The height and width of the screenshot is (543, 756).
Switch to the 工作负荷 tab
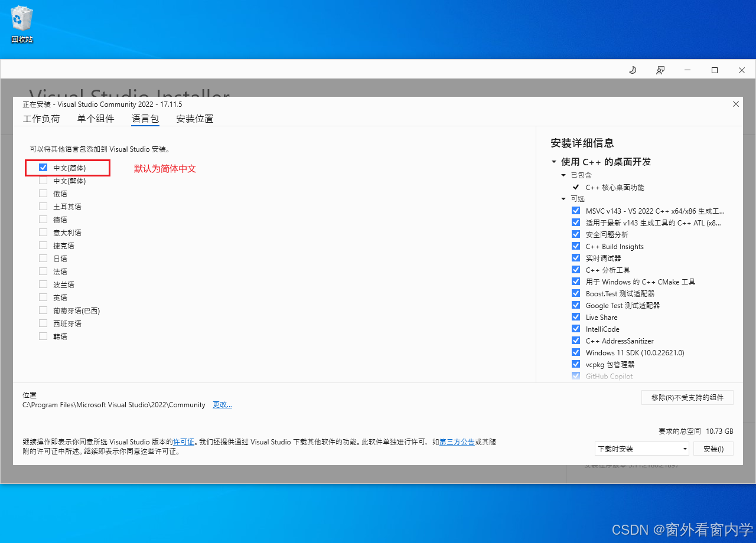pos(41,119)
